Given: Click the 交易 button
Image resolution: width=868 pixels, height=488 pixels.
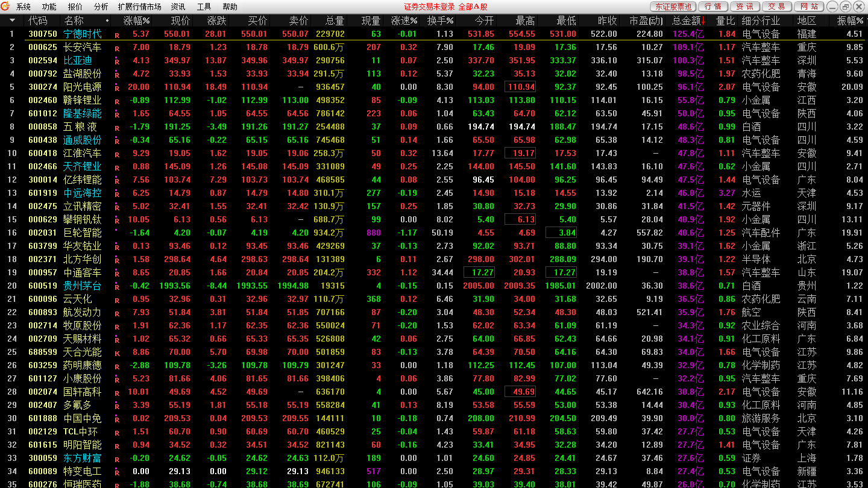Looking at the screenshot, I should click(777, 7).
